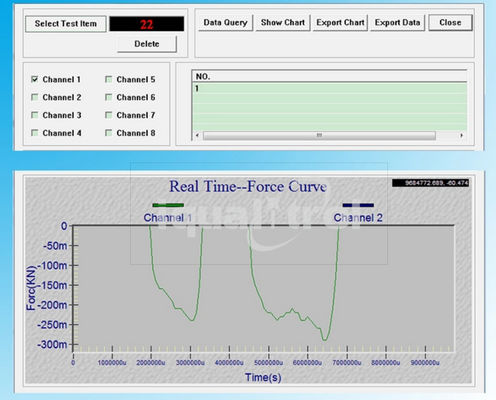The width and height of the screenshot is (496, 400).
Task: Tick the Channel 5 checkbox
Action: click(x=108, y=79)
